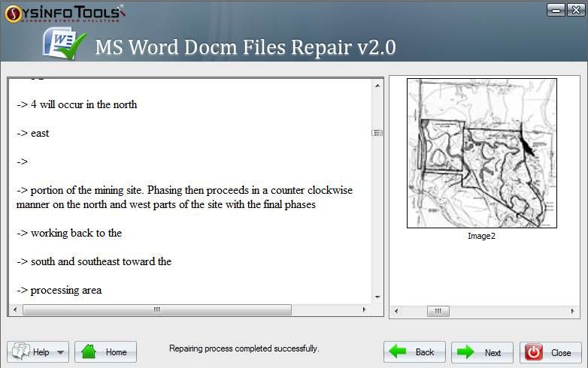The image size is (588, 368).
Task: Click the line 'south and southeast toward the'
Action: (x=94, y=261)
